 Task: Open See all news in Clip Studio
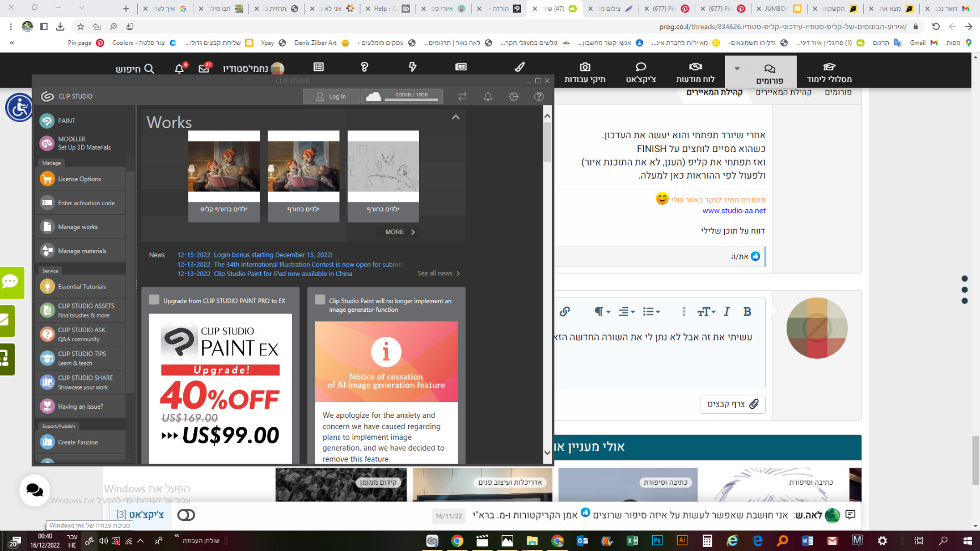[x=438, y=273]
